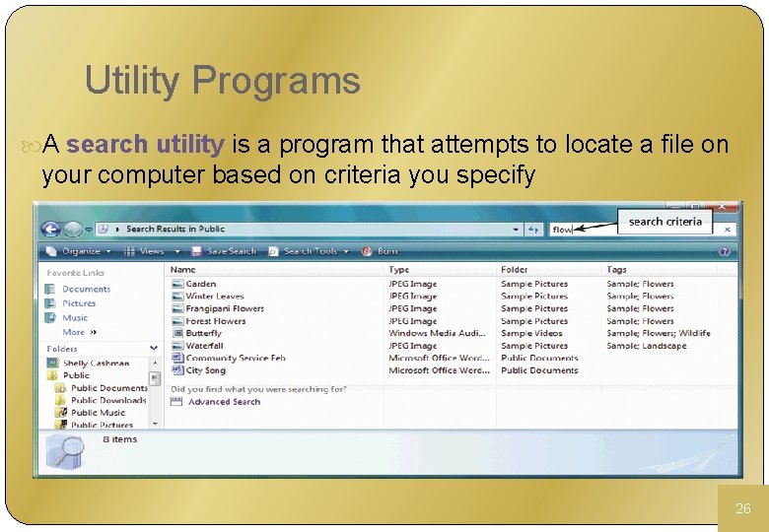Image resolution: width=769 pixels, height=532 pixels.
Task: Click the Music icon in Favorite Links
Action: click(x=50, y=317)
